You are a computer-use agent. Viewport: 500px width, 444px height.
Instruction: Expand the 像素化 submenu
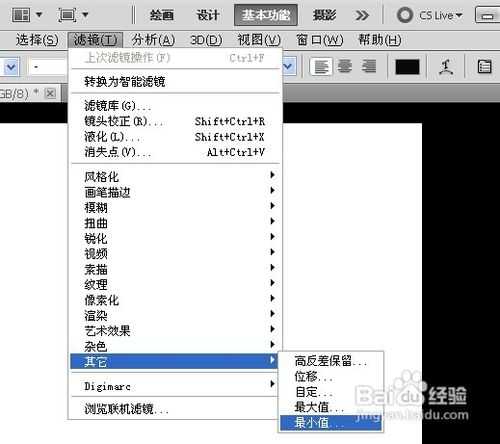pyautogui.click(x=176, y=299)
